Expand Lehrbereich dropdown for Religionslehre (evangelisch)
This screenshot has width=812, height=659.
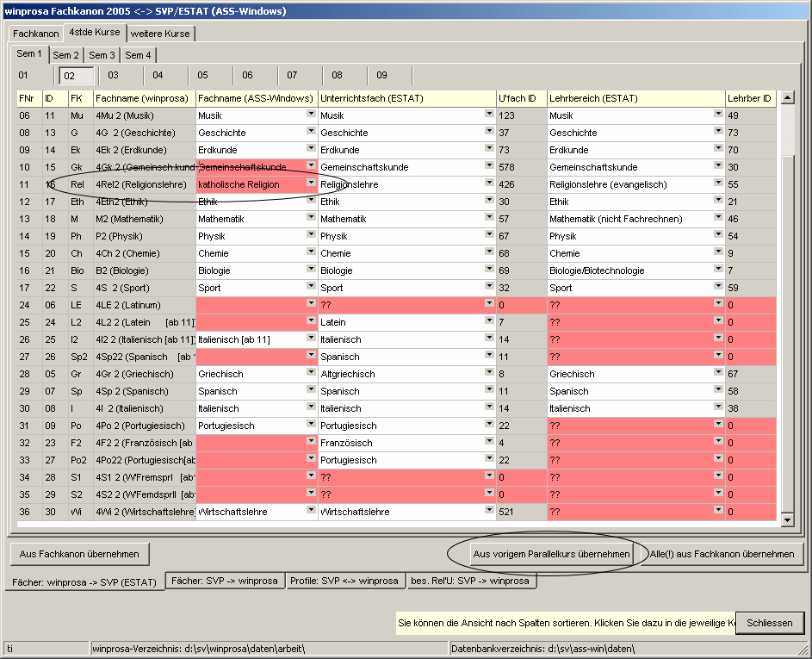coord(718,183)
